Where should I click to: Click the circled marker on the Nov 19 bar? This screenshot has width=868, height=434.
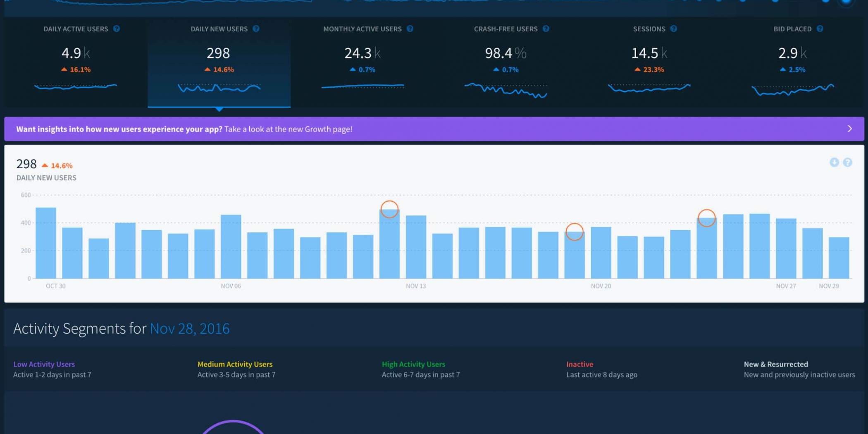pos(574,232)
